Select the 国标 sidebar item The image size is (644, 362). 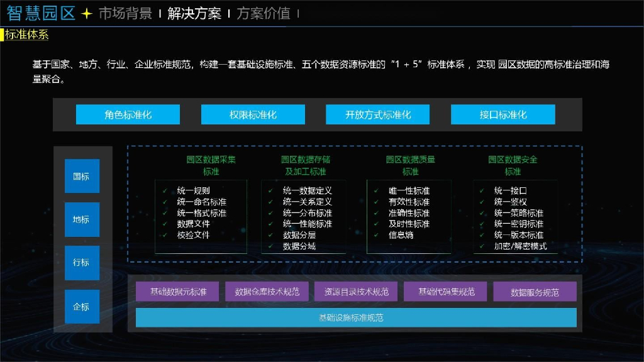click(x=82, y=176)
